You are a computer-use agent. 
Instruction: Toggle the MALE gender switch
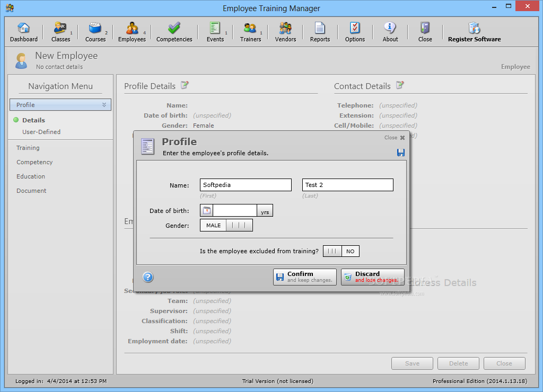click(x=226, y=225)
